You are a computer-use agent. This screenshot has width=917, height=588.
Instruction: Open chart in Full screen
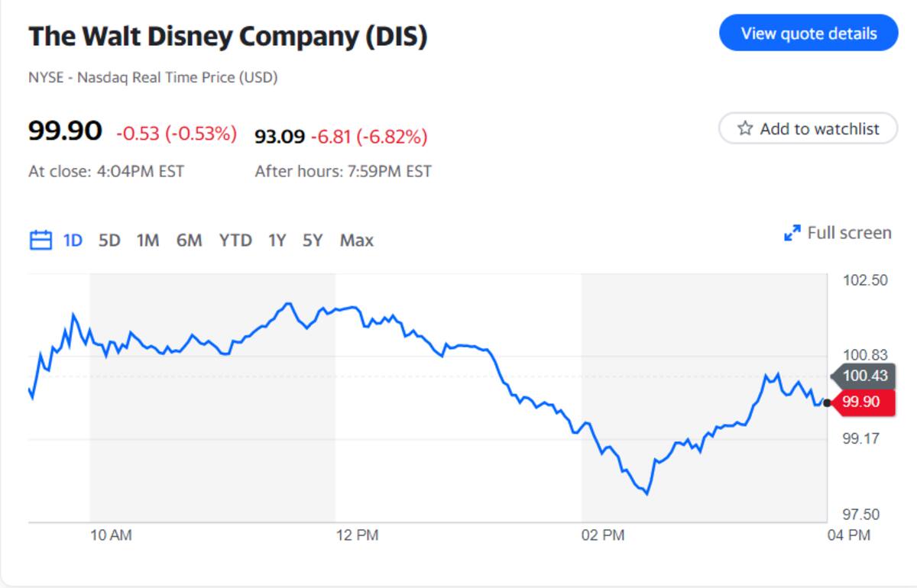(x=838, y=233)
